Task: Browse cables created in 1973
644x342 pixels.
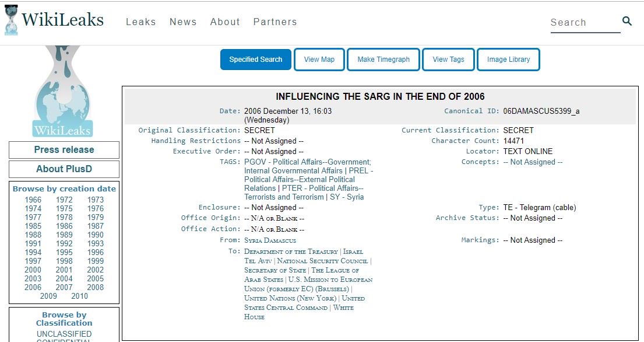Action: click(x=95, y=200)
